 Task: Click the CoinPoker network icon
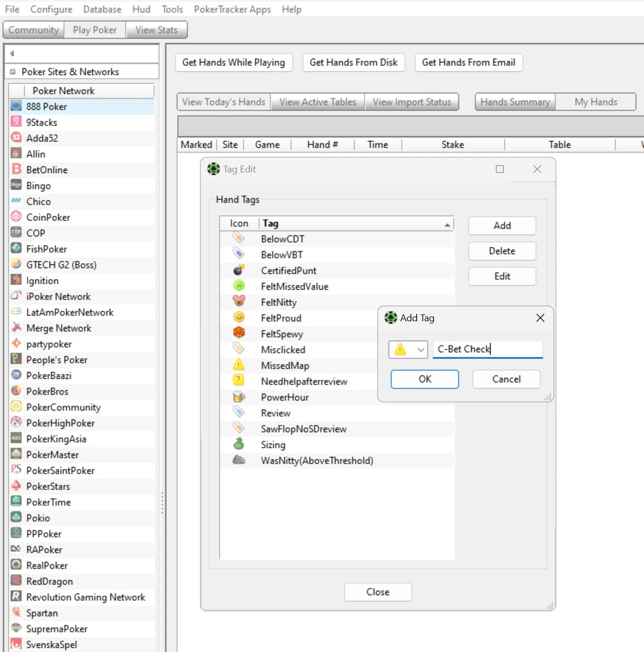click(16, 217)
